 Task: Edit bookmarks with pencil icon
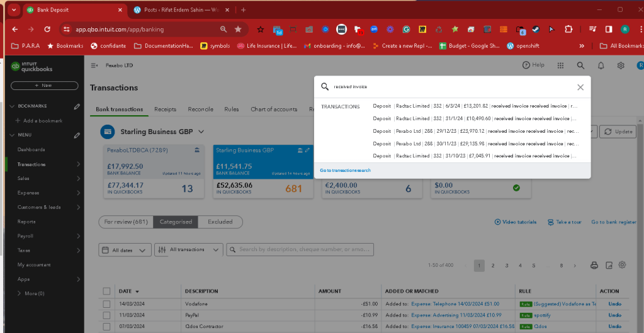tap(77, 106)
